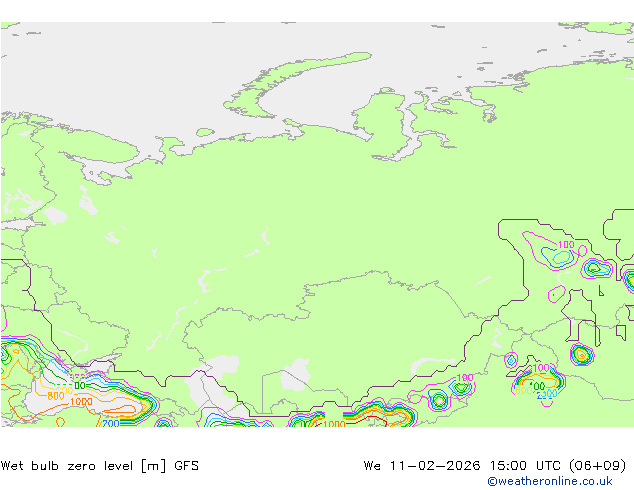Click the blue '700' contour label at bottom
634x490 pixels.
click(110, 423)
